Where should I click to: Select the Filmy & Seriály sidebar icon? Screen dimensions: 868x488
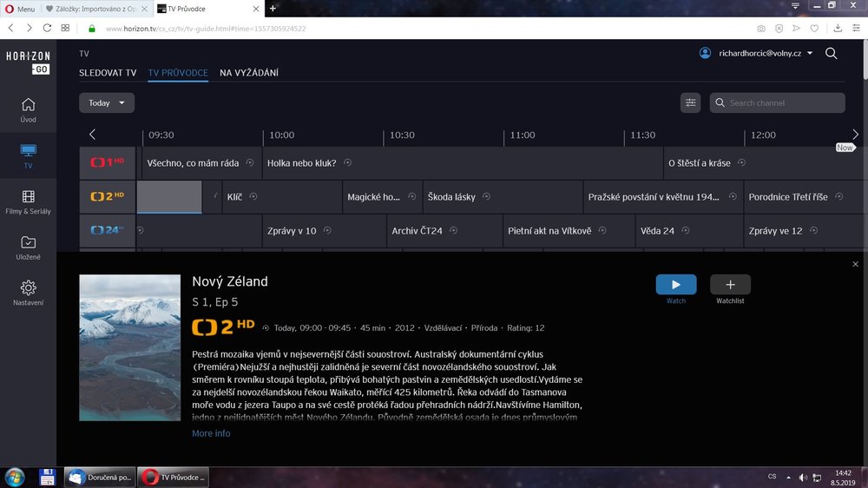tap(28, 197)
